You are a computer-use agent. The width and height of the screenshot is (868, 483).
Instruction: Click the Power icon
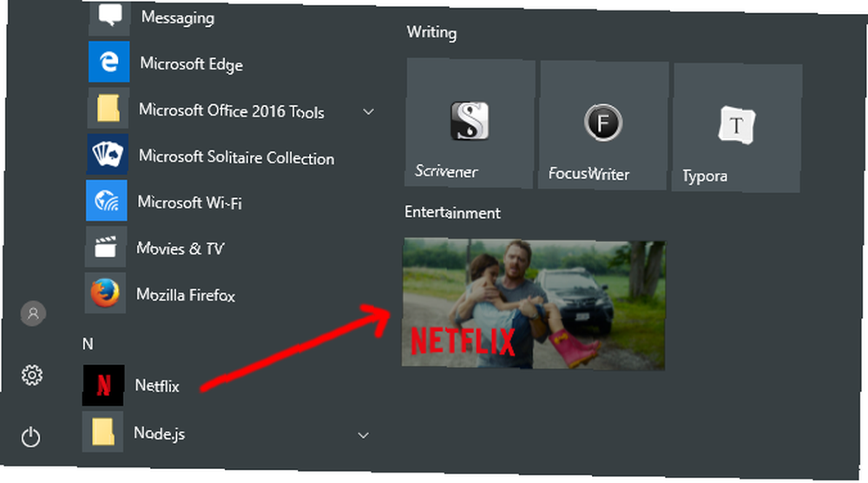pyautogui.click(x=31, y=437)
